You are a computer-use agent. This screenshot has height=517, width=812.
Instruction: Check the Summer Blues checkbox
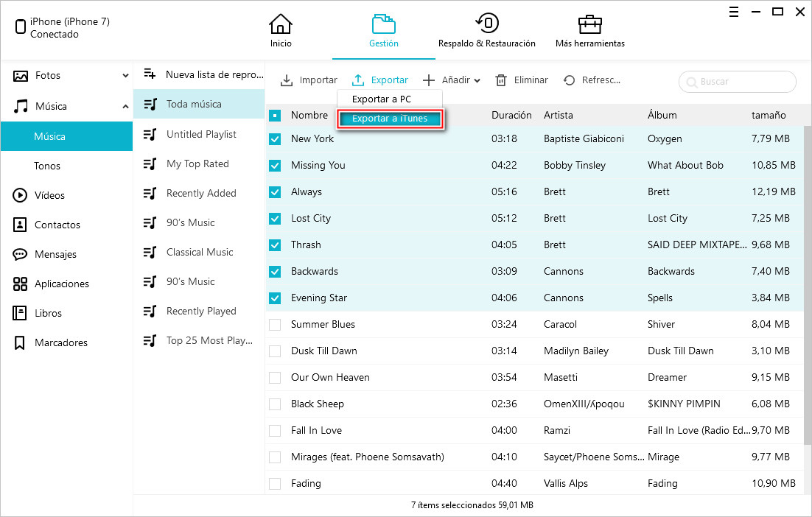[275, 325]
